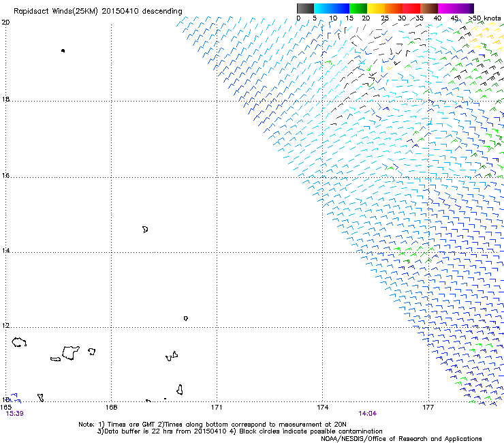Click latitude label '16'

click(x=5, y=175)
